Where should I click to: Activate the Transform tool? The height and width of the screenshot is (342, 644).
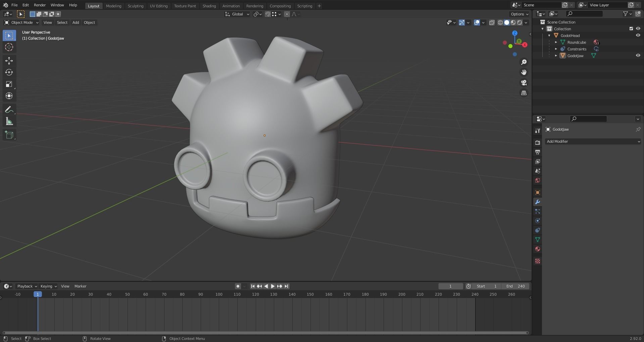click(9, 96)
